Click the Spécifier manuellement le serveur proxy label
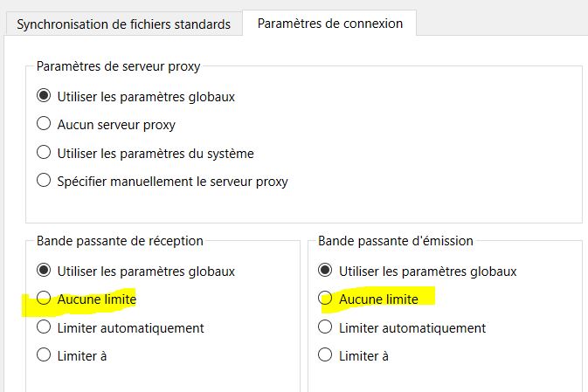The image size is (588, 392). (x=172, y=182)
